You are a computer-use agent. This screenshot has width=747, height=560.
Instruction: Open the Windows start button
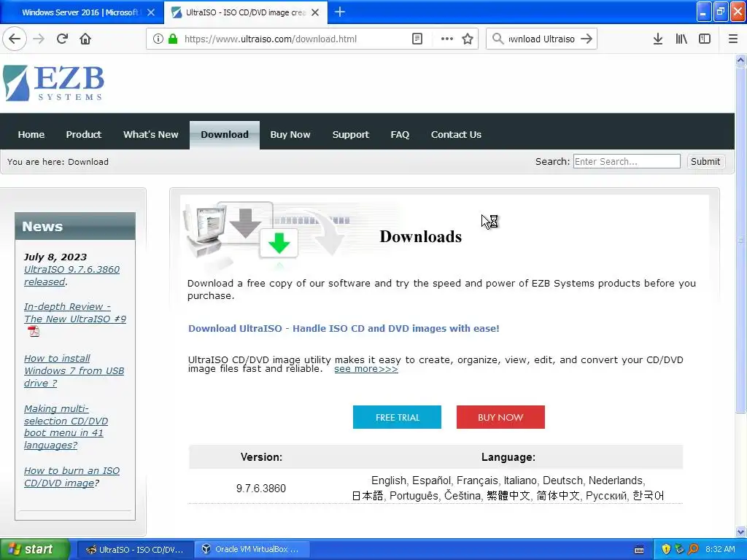tap(34, 549)
